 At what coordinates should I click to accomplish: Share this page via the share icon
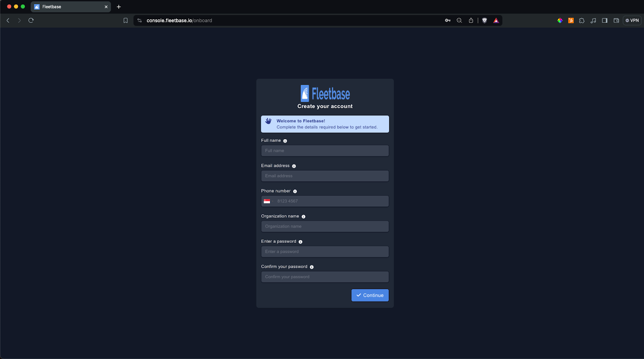(x=471, y=21)
